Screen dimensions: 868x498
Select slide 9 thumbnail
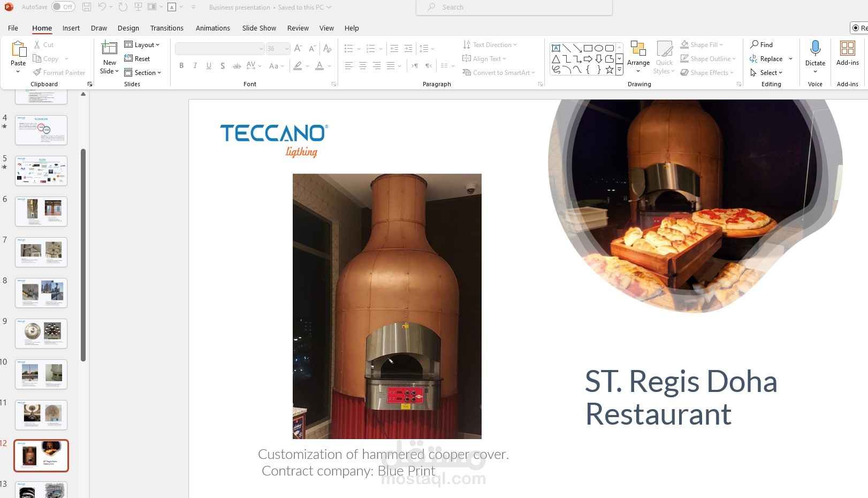[x=41, y=333]
